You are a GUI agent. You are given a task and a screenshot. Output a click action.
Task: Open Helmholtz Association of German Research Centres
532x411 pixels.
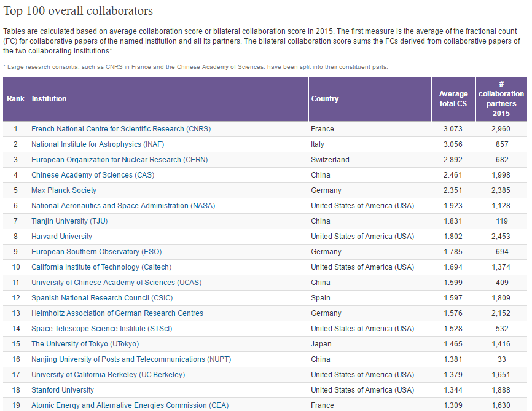[117, 313]
